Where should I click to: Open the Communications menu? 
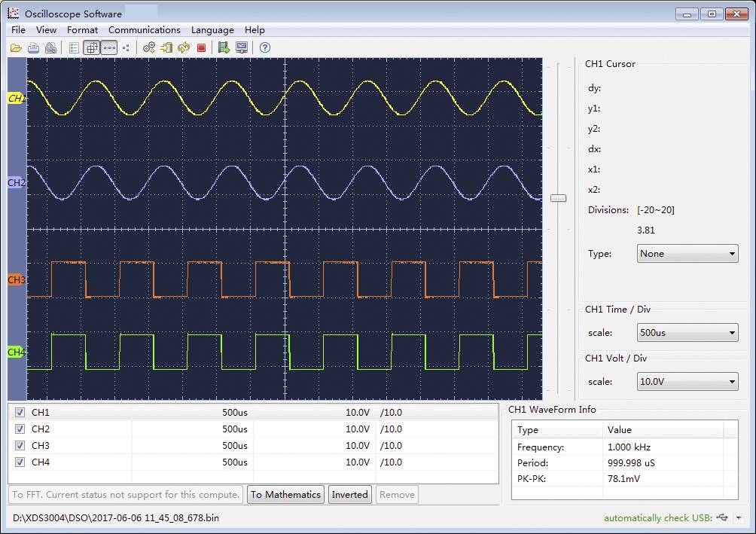pyautogui.click(x=145, y=30)
